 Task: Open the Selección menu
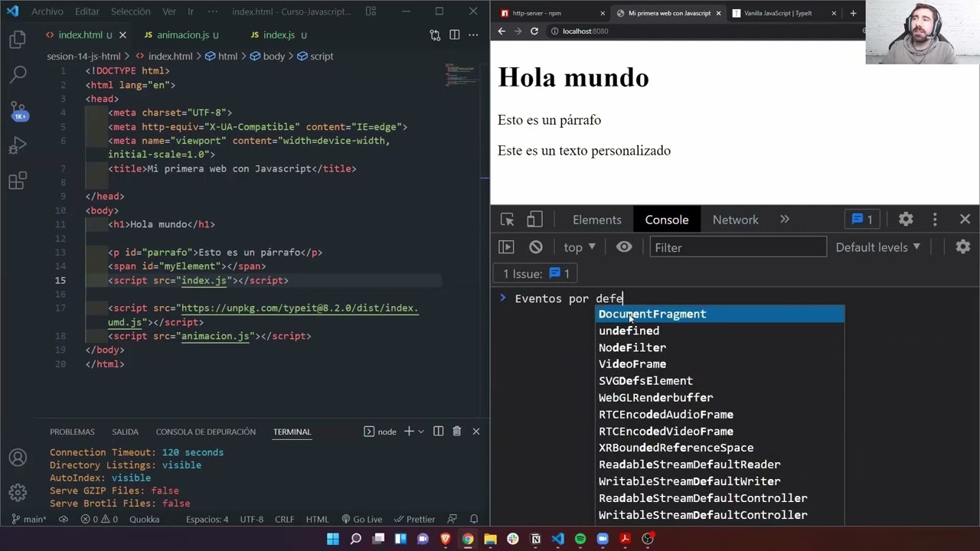(x=131, y=11)
